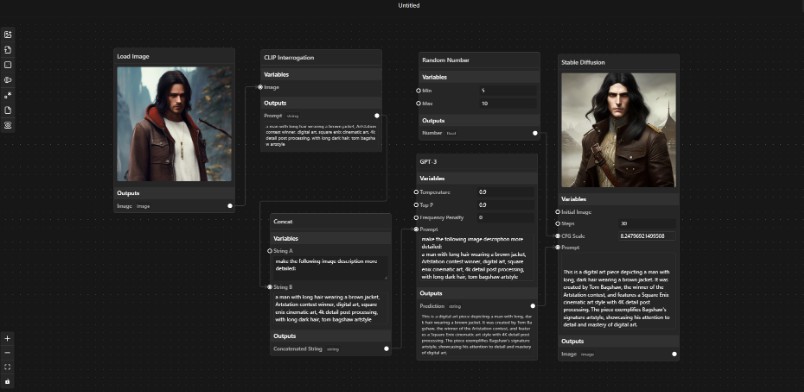Select the GPT-3 node title
Screen dimensions: 804x392
pyautogui.click(x=428, y=162)
